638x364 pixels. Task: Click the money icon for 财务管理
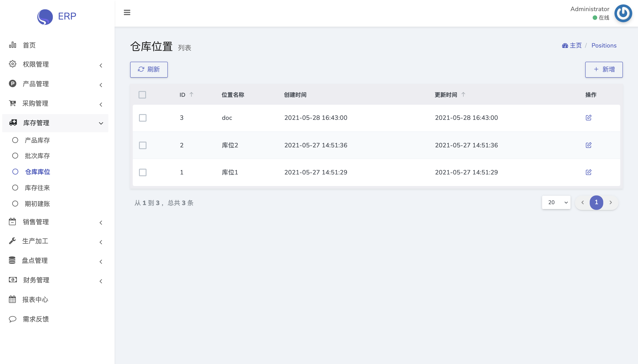point(13,280)
